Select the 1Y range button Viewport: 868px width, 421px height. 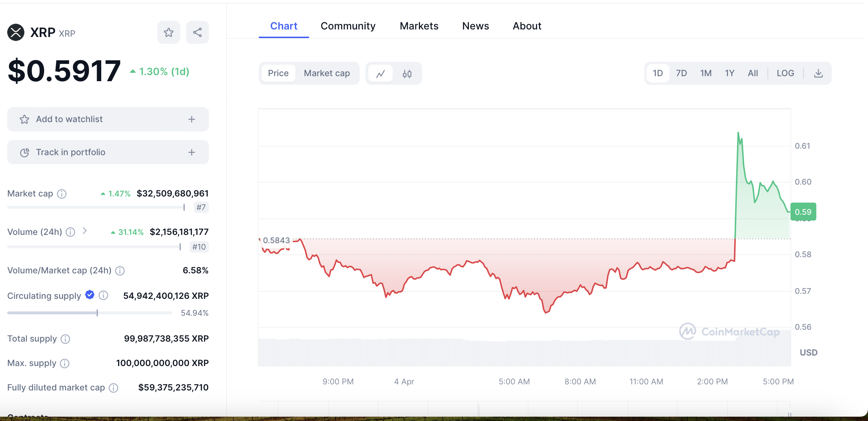pos(729,73)
